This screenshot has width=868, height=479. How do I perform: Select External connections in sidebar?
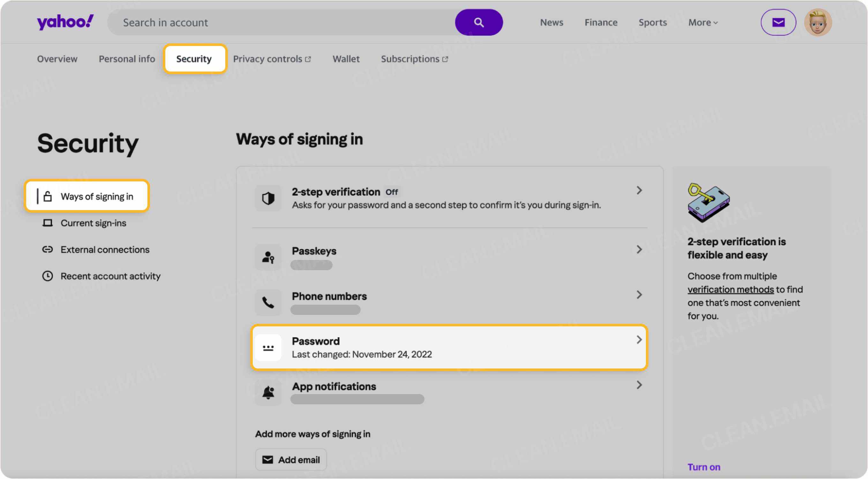pyautogui.click(x=96, y=249)
